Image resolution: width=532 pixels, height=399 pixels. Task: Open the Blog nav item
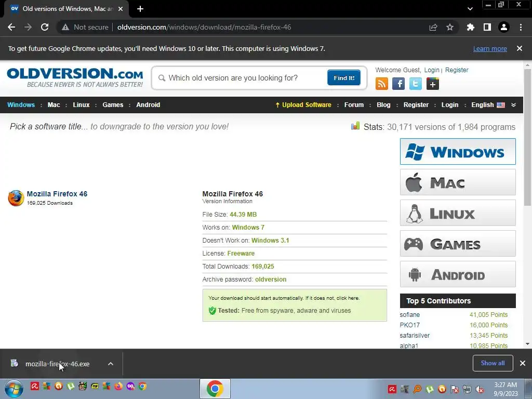pos(383,105)
